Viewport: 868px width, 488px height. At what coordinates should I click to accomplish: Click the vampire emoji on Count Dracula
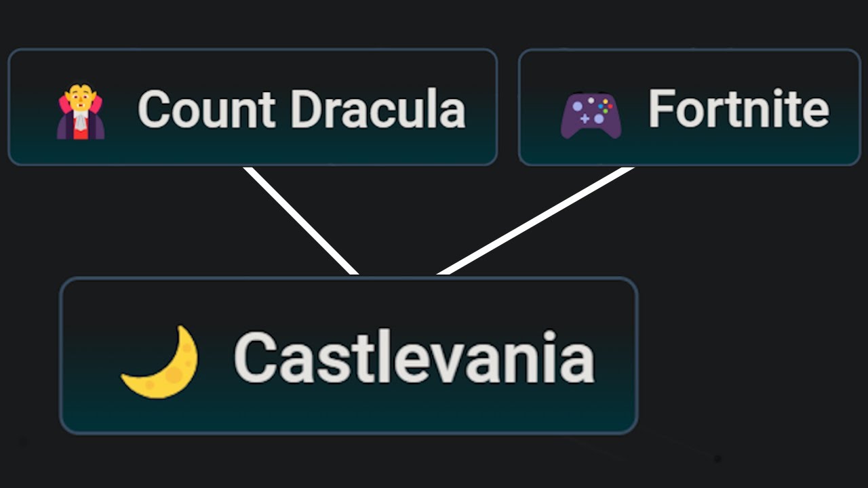point(80,111)
